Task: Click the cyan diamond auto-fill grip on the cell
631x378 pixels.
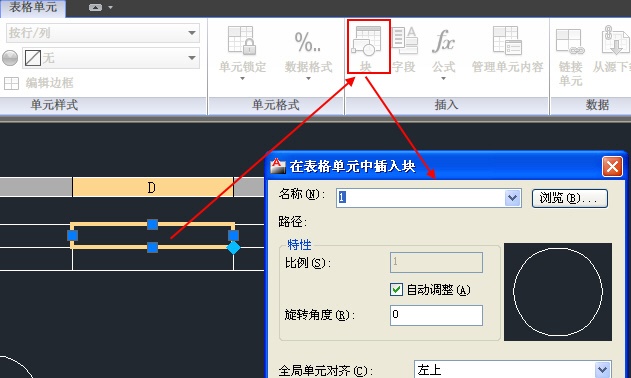Action: click(233, 248)
